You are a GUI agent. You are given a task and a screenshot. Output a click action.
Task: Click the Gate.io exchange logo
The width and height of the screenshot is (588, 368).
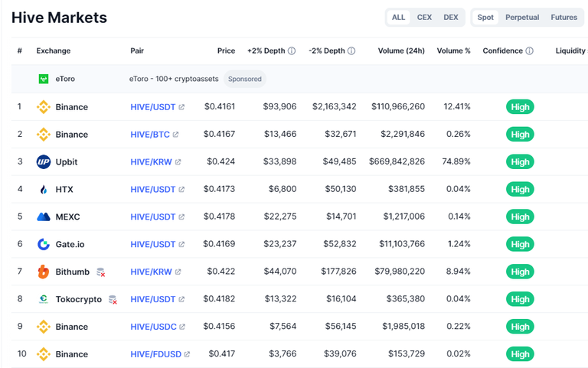click(x=44, y=244)
